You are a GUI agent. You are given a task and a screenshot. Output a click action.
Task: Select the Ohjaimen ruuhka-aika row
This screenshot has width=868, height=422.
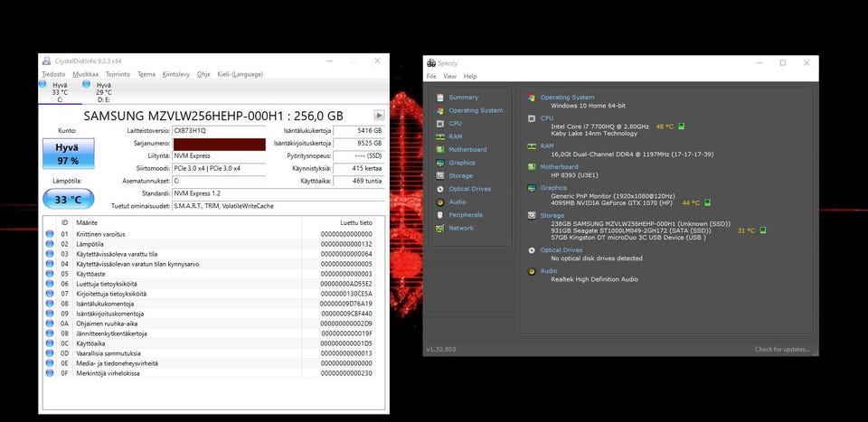pyautogui.click(x=210, y=324)
